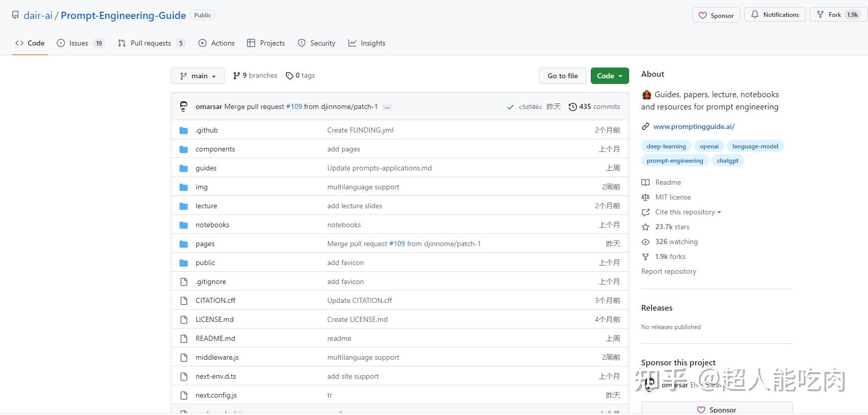This screenshot has width=868, height=415.
Task: Click the language-model topic tag
Action: click(755, 146)
